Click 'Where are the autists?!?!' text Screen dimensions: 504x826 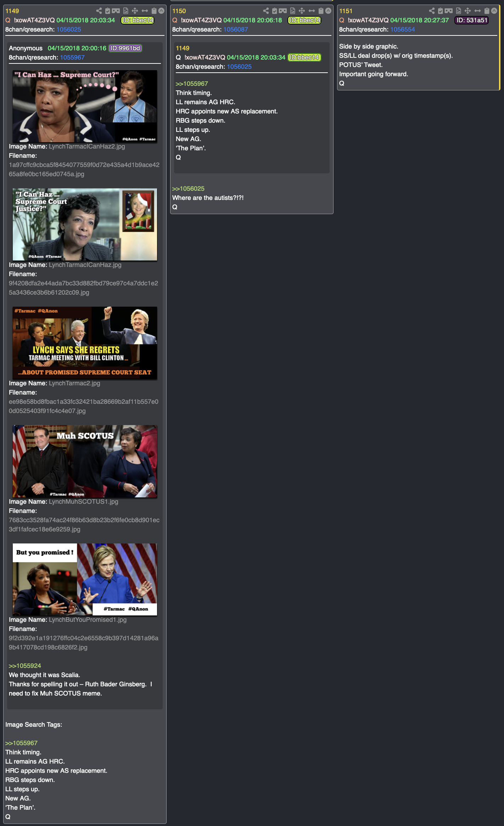pyautogui.click(x=208, y=198)
